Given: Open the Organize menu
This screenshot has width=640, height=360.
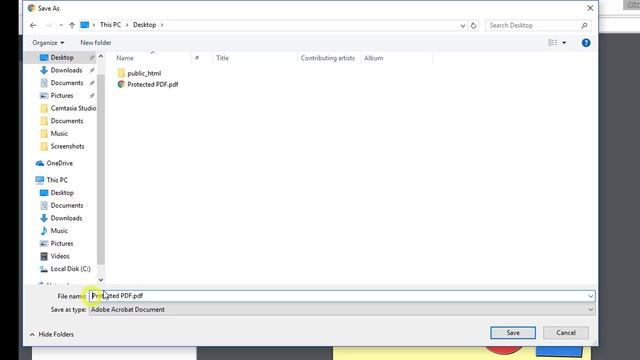Looking at the screenshot, I should [x=48, y=42].
